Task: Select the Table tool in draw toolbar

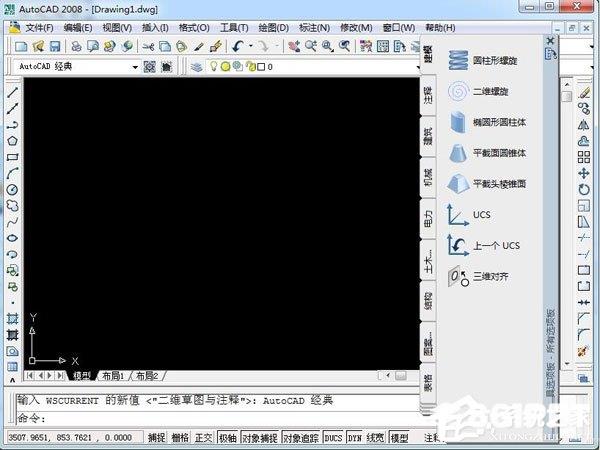Action: pos(13,367)
